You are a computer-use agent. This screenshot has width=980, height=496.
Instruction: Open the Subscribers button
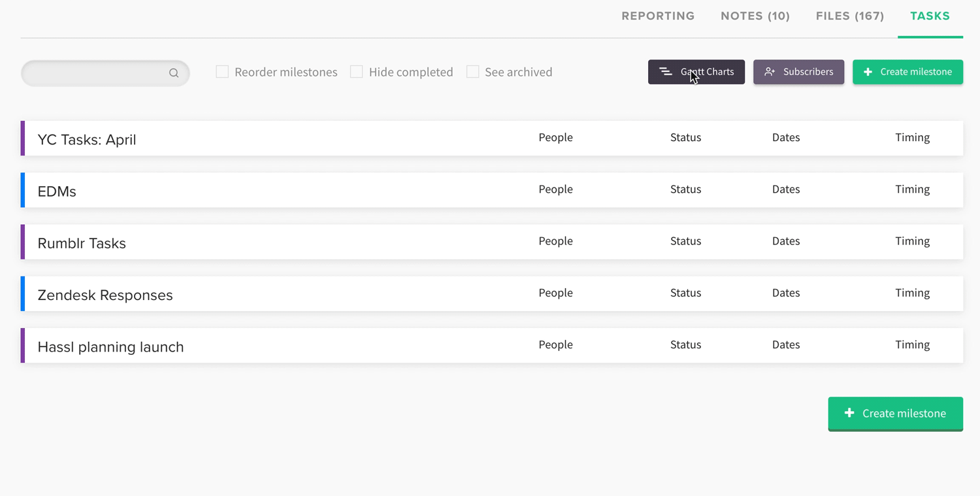point(798,72)
